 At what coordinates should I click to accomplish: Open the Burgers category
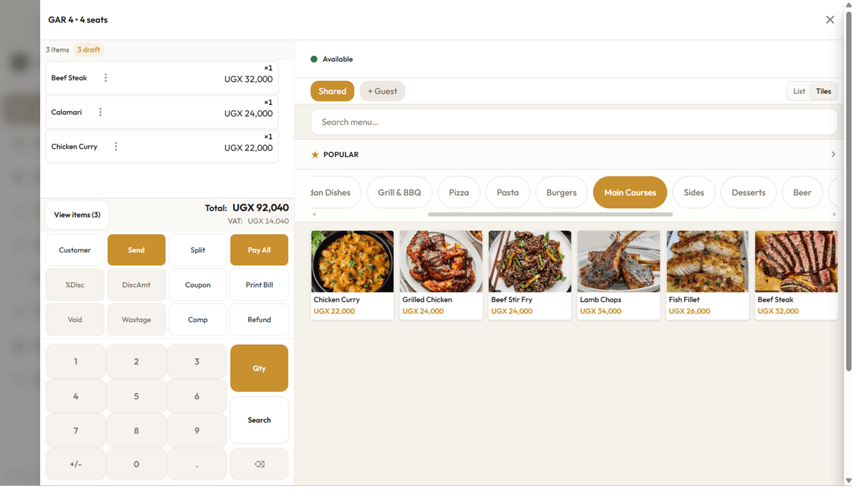click(561, 192)
